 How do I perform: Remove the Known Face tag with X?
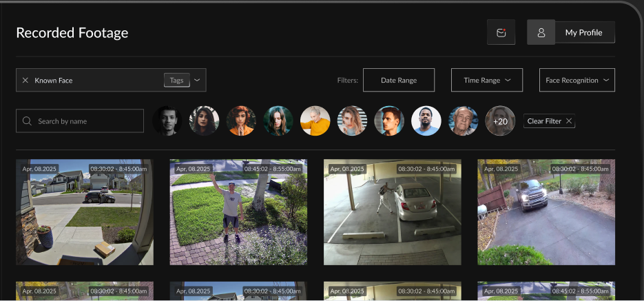(25, 81)
